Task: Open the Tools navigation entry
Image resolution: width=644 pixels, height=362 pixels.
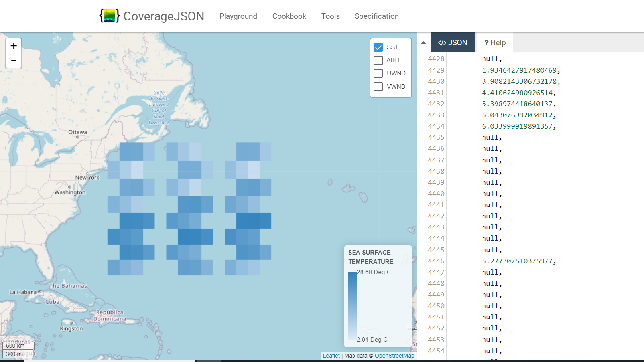Action: point(330,16)
